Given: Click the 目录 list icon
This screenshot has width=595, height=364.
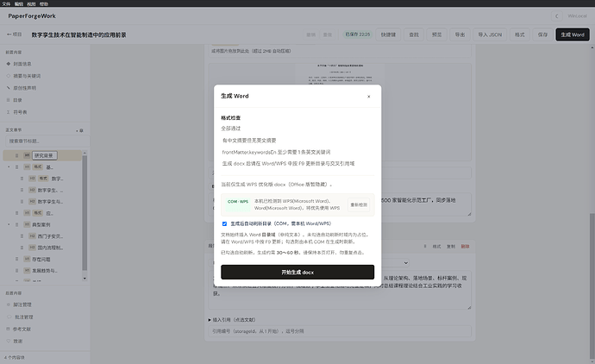Looking at the screenshot, I should (x=9, y=100).
